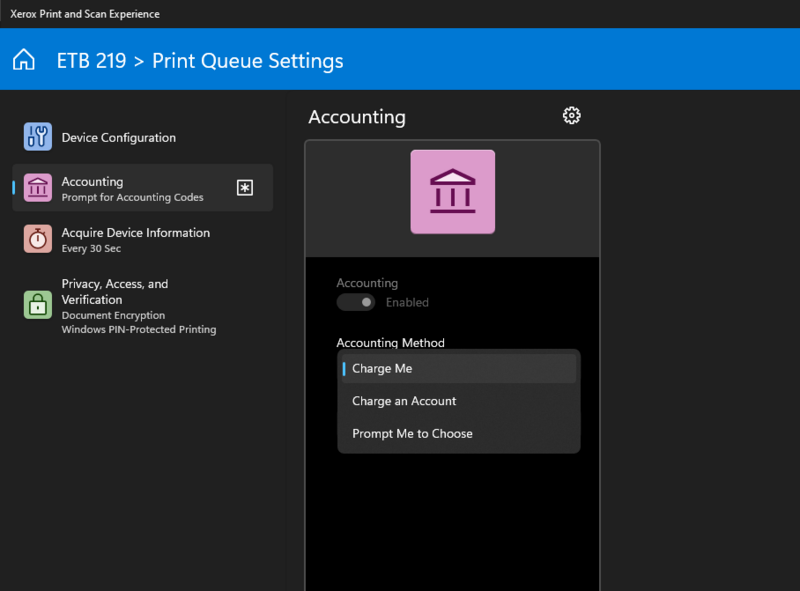Click the Acquire Device Information stopwatch icon
The image size is (800, 591).
pyautogui.click(x=38, y=240)
